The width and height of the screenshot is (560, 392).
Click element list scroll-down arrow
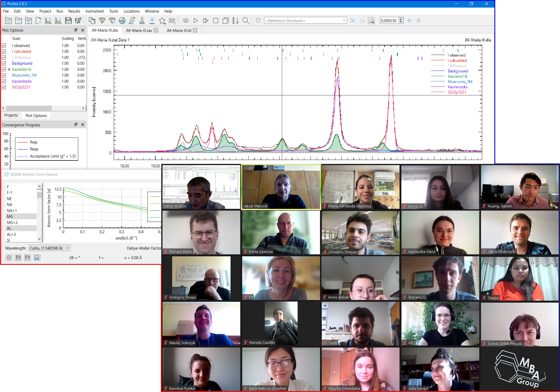[x=40, y=239]
